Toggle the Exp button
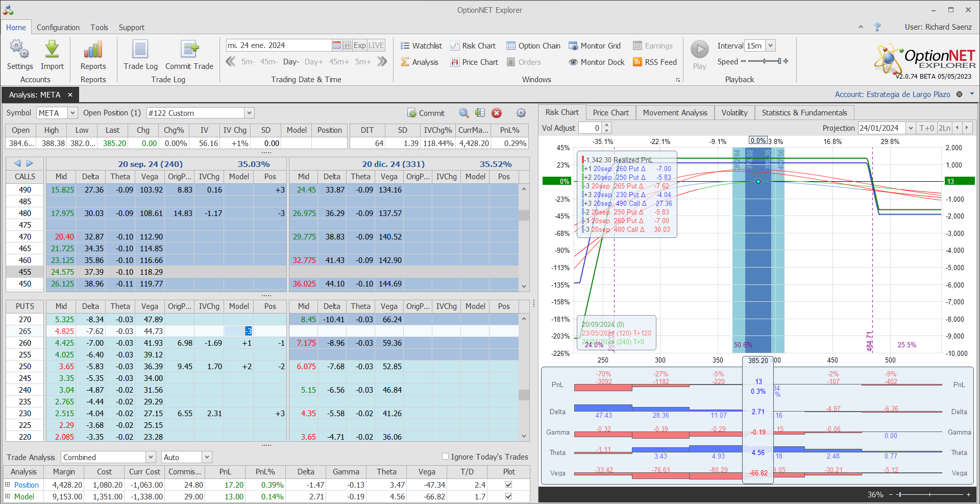Image resolution: width=980 pixels, height=504 pixels. click(360, 45)
